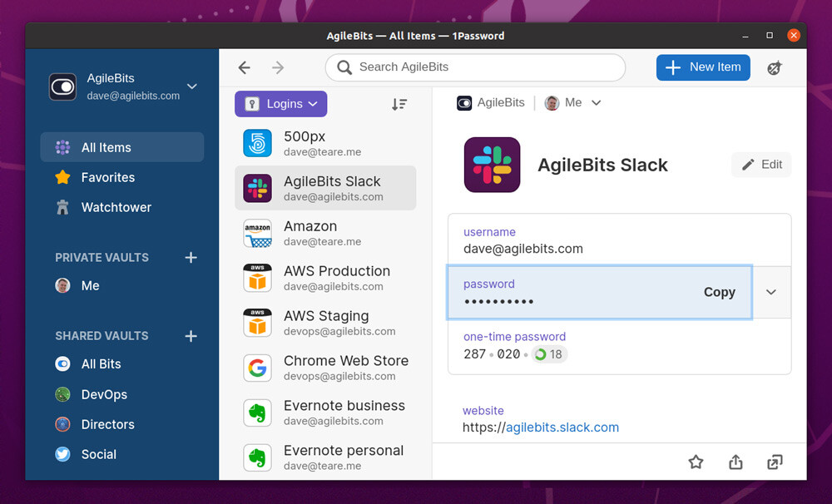Open Favorites in sidebar
Viewport: 832px width, 504px height.
pos(122,177)
